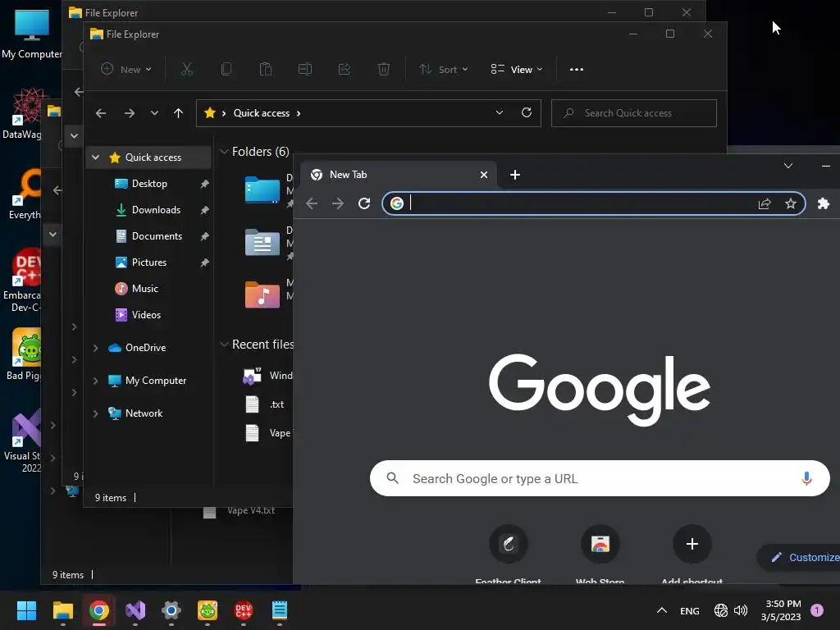840x630 pixels.
Task: Show hidden system tray icons
Action: 662,610
